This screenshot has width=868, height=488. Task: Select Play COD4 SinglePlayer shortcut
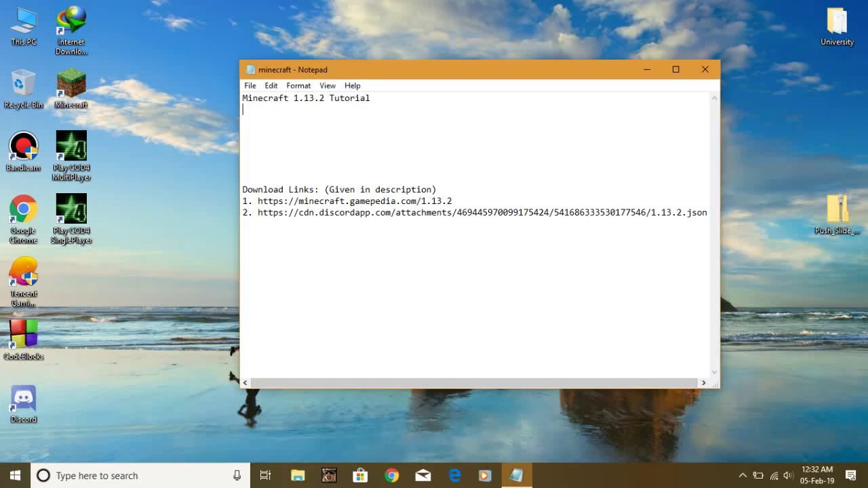(x=71, y=220)
